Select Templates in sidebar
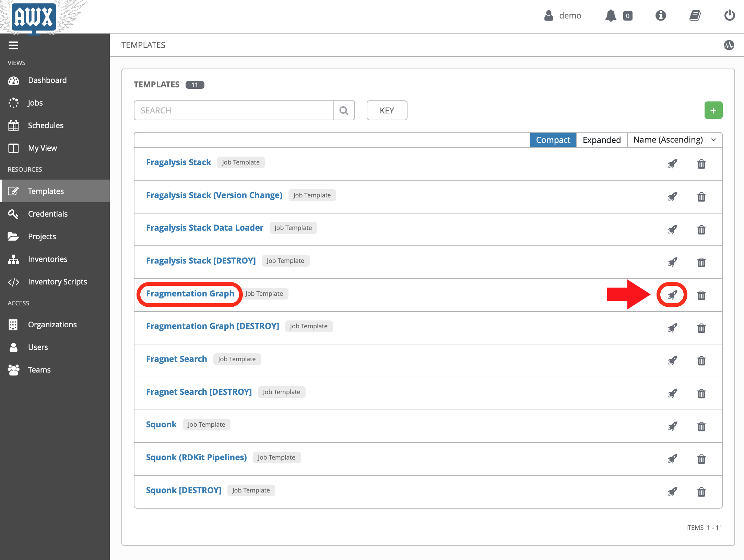744x560 pixels. [x=55, y=191]
